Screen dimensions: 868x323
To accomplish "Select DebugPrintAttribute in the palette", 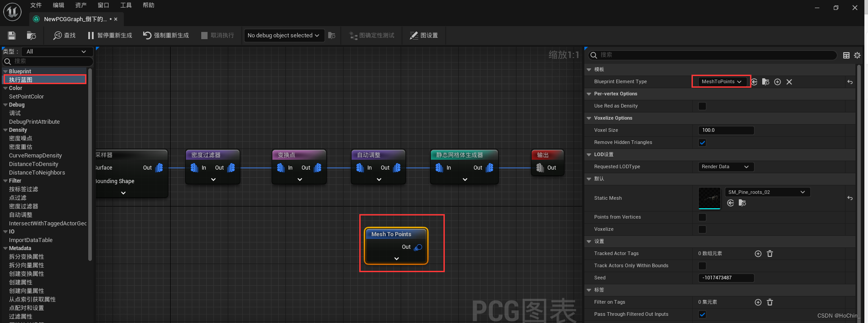I will [x=34, y=122].
